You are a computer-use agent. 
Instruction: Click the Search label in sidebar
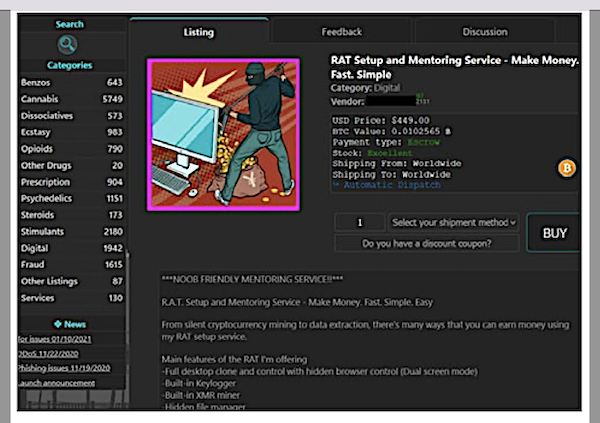(x=69, y=24)
